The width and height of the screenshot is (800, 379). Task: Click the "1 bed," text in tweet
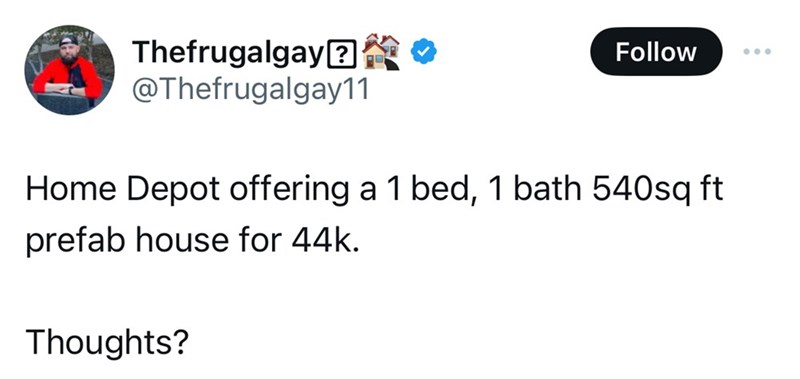click(434, 190)
